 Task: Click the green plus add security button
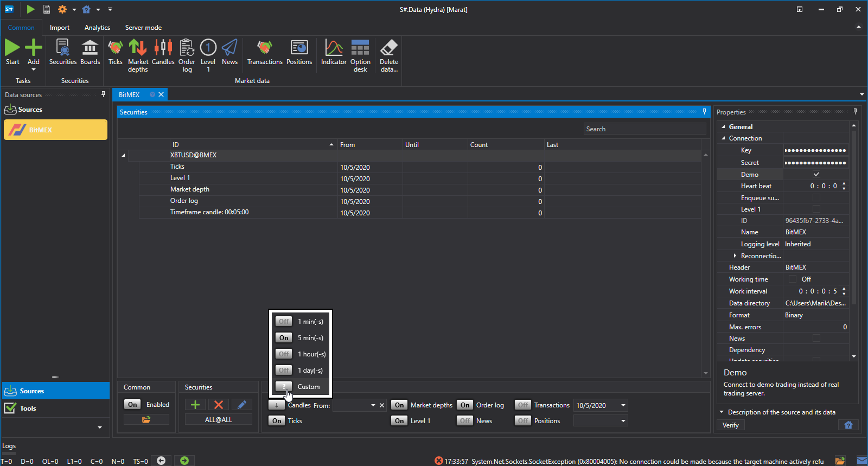click(195, 405)
